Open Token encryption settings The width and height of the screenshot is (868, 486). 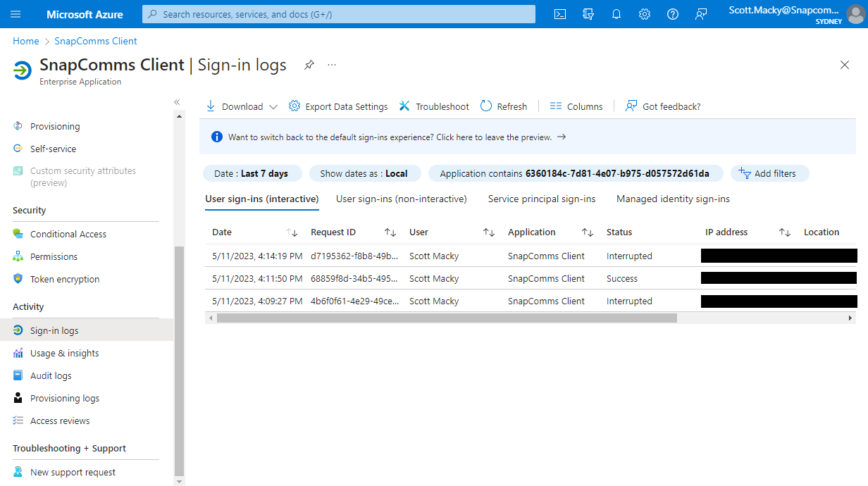coord(63,278)
